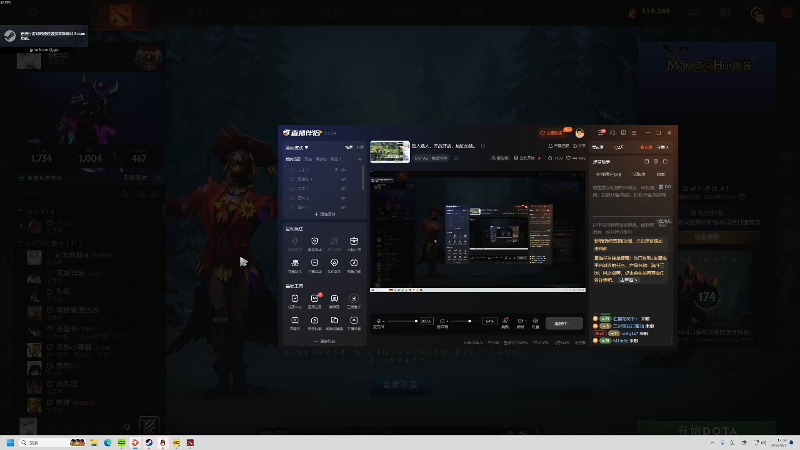Click the Steam notification popup
Image resolution: width=800 pixels, height=450 pixels.
tap(44, 36)
